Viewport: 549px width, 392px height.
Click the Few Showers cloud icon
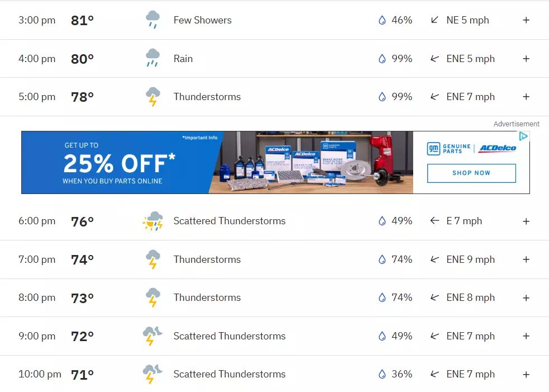pyautogui.click(x=153, y=20)
